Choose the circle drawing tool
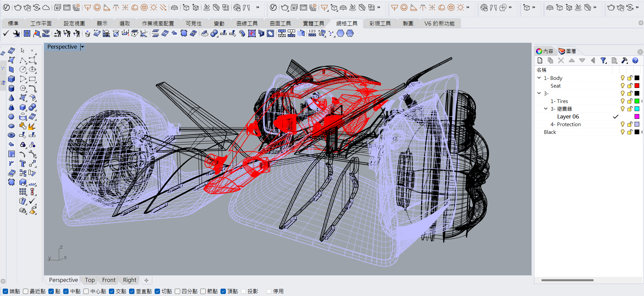Image resolution: width=644 pixels, height=296 pixels. tap(23, 69)
